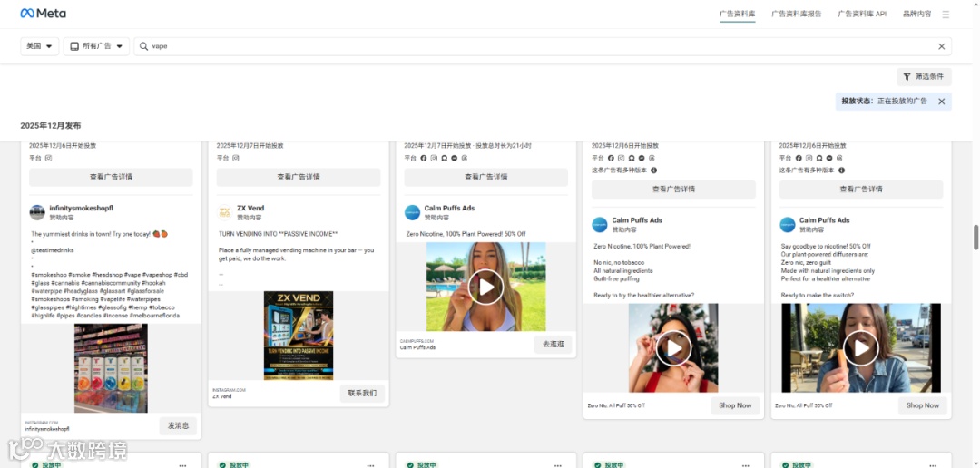
Task: Click the ZX Vend profile avatar
Action: tap(225, 212)
